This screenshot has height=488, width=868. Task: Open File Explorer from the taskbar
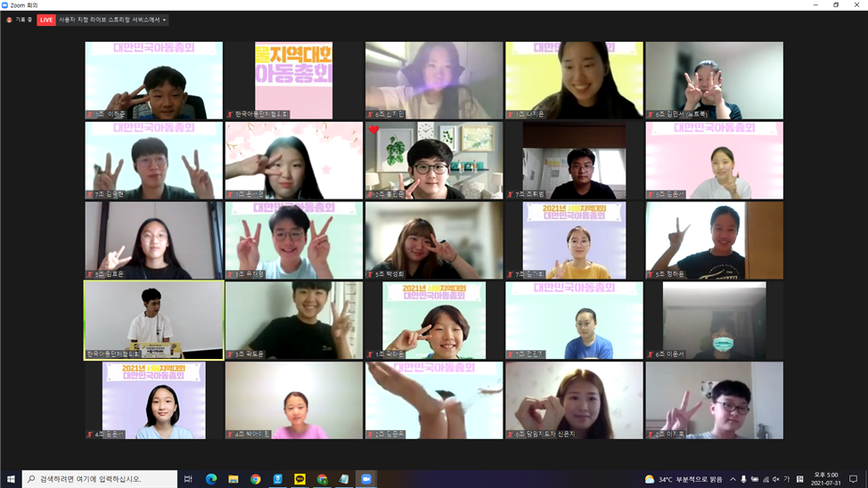233,479
